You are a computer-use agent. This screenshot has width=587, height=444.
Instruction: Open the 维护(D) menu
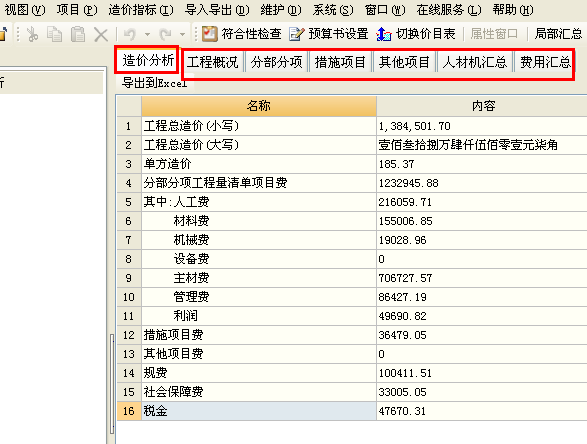[x=281, y=10]
